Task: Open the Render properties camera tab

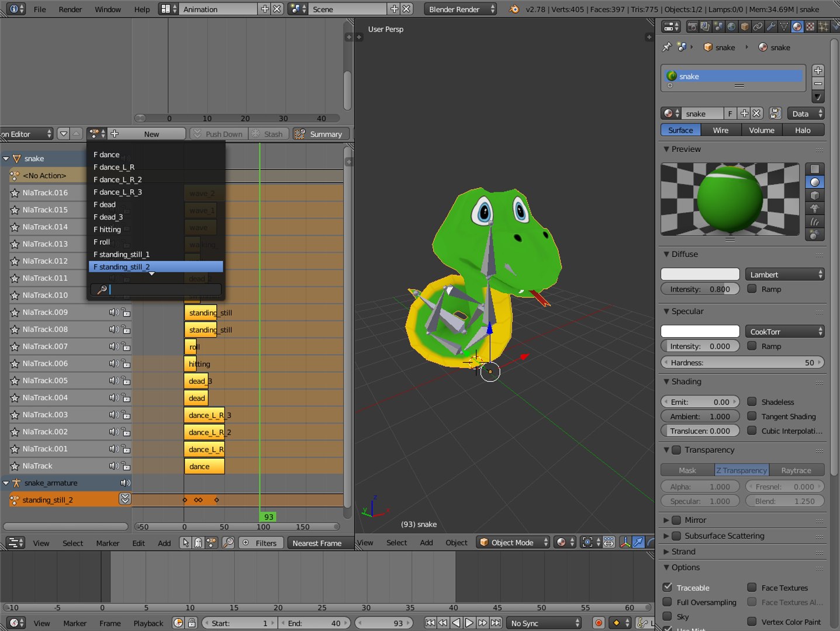Action: [692, 26]
